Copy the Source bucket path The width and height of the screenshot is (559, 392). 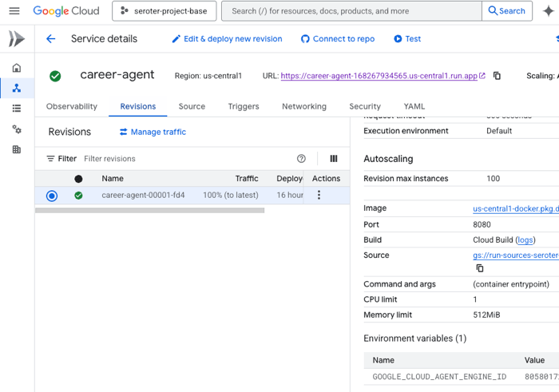[x=480, y=268]
